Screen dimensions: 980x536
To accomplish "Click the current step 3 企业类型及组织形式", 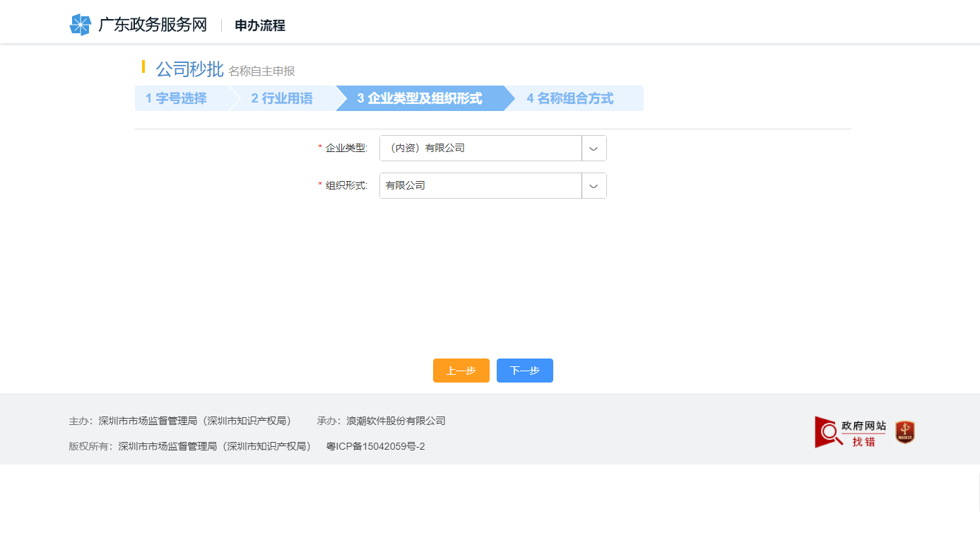I will (422, 98).
